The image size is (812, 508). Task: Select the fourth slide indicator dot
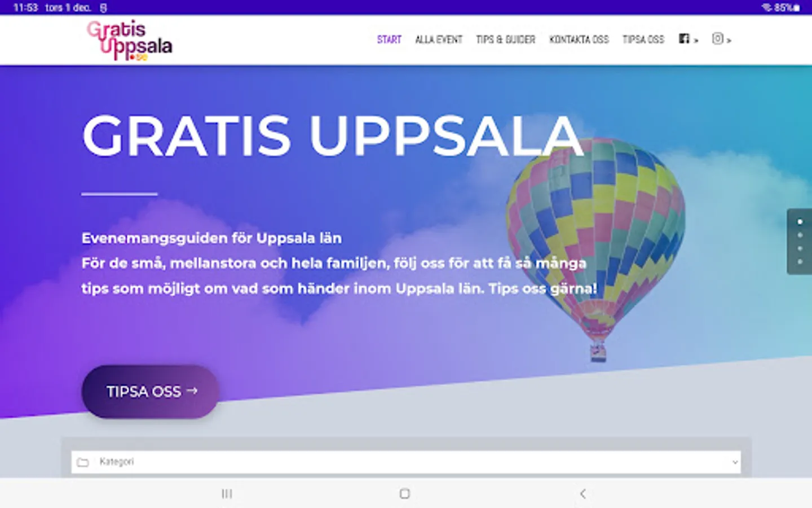point(800,262)
